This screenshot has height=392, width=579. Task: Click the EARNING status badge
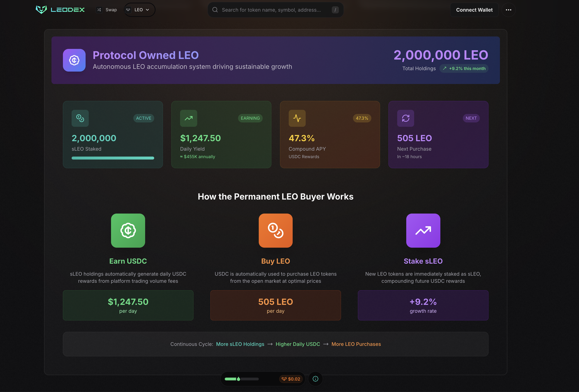click(250, 118)
